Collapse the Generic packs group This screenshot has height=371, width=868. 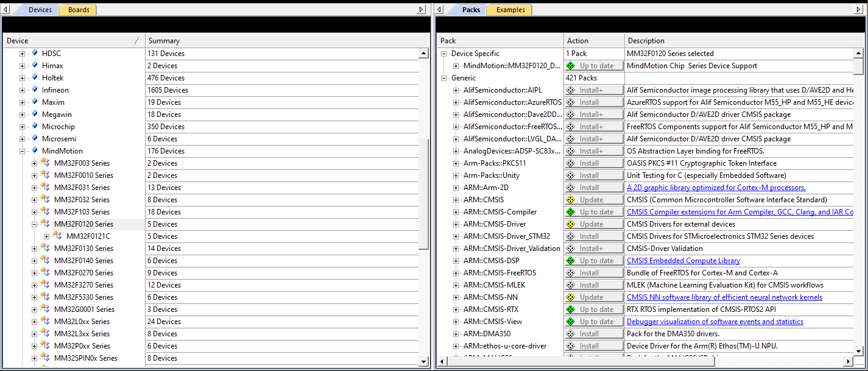443,78
